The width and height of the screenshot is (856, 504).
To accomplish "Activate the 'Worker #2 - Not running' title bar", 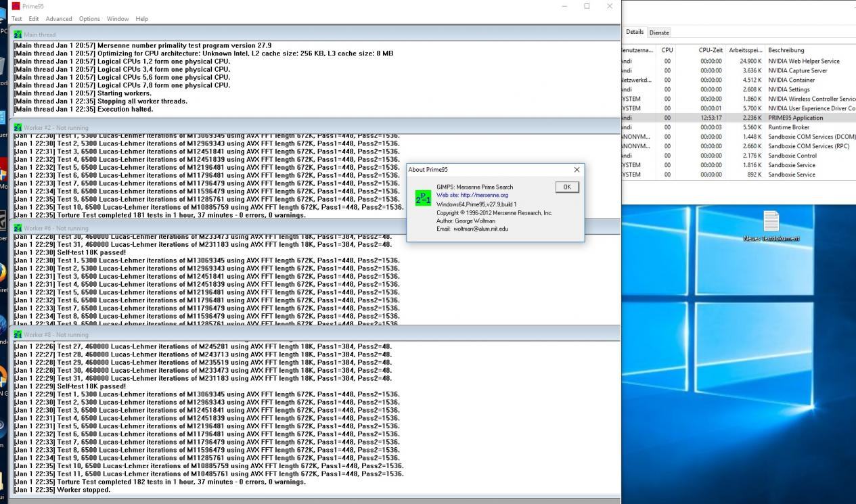I will [x=315, y=127].
